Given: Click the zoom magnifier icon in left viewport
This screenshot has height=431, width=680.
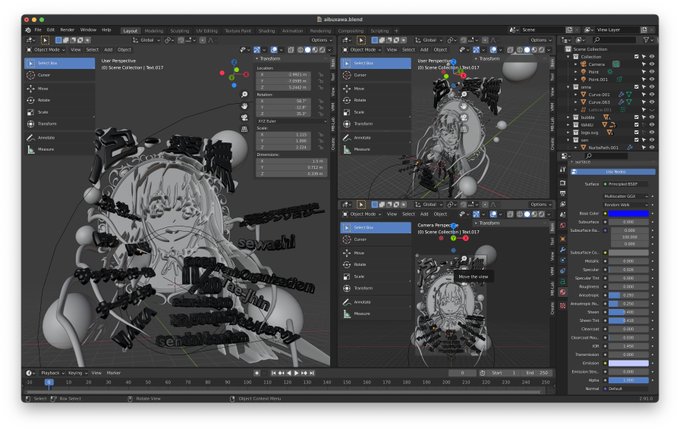Looking at the screenshot, I should point(245,94).
